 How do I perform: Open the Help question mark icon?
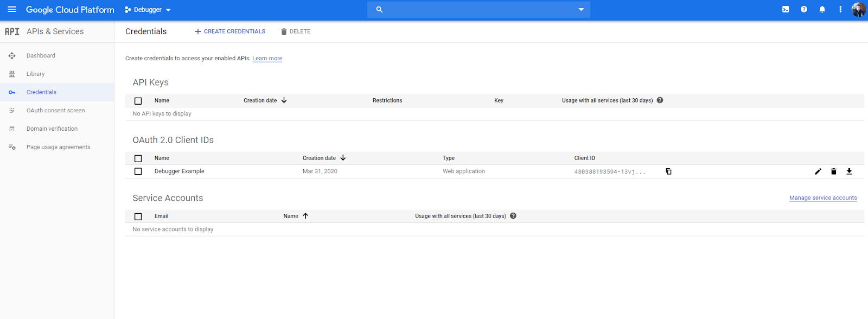pyautogui.click(x=804, y=9)
